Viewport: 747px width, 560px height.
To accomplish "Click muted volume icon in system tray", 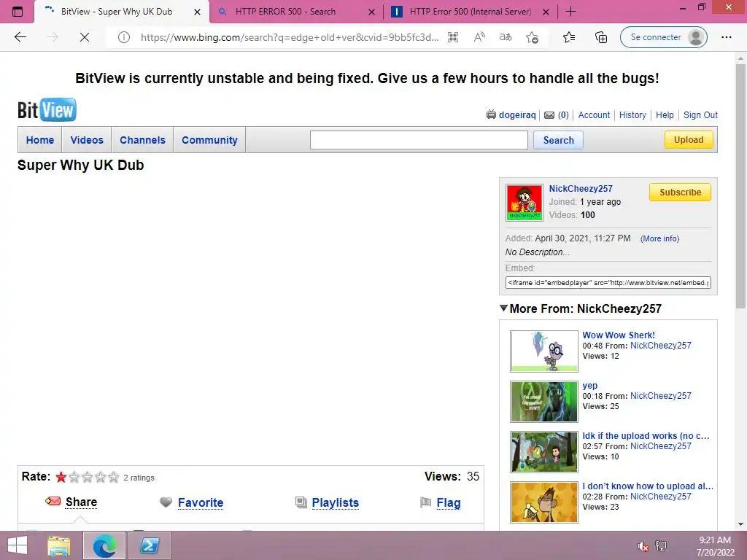I will point(643,546).
